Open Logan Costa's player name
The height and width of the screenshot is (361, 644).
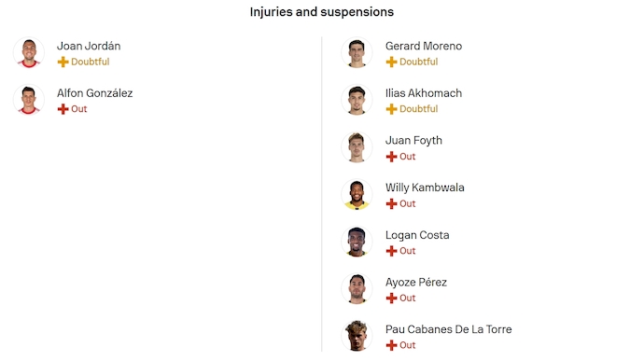click(x=417, y=235)
